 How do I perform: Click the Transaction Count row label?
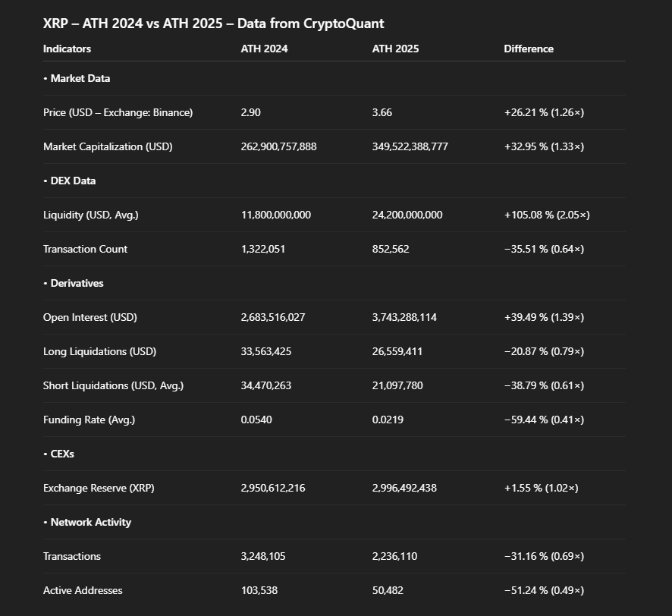(85, 249)
